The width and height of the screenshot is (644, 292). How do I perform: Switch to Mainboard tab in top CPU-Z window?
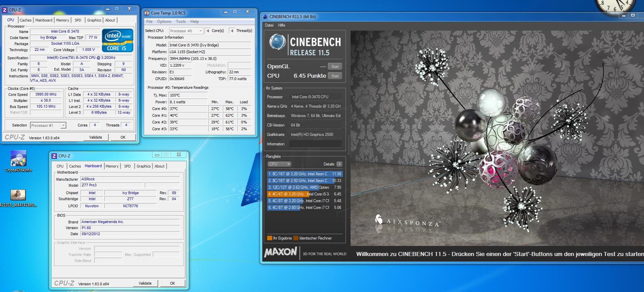pyautogui.click(x=44, y=20)
